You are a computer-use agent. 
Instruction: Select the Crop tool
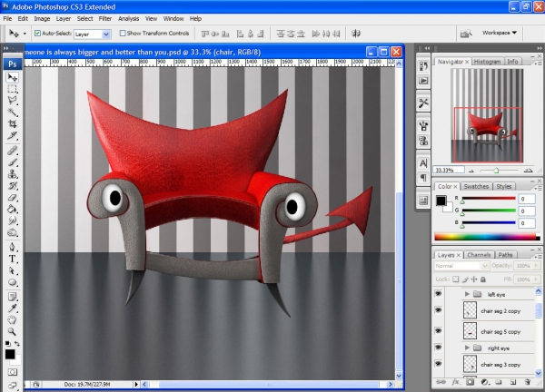pos(13,123)
